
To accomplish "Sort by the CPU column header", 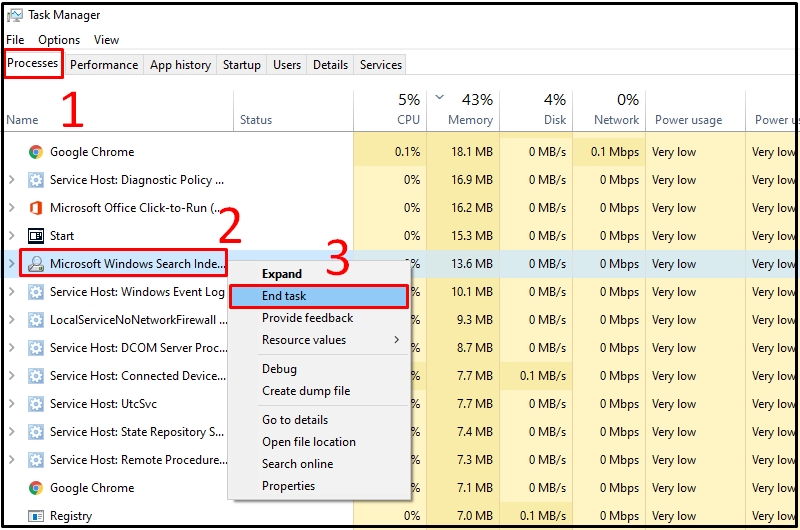I will pyautogui.click(x=390, y=111).
